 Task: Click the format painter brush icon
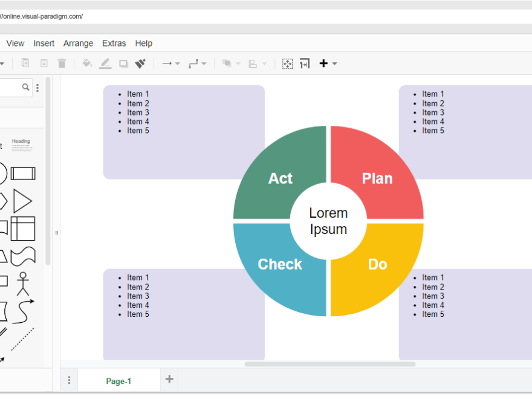tap(140, 63)
